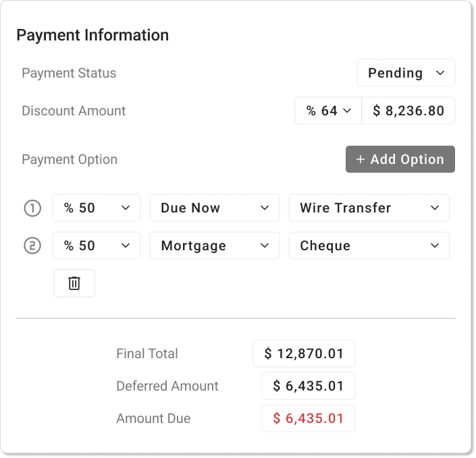Open the Mortgage timing dropdown
This screenshot has height=458, width=476.
point(214,246)
